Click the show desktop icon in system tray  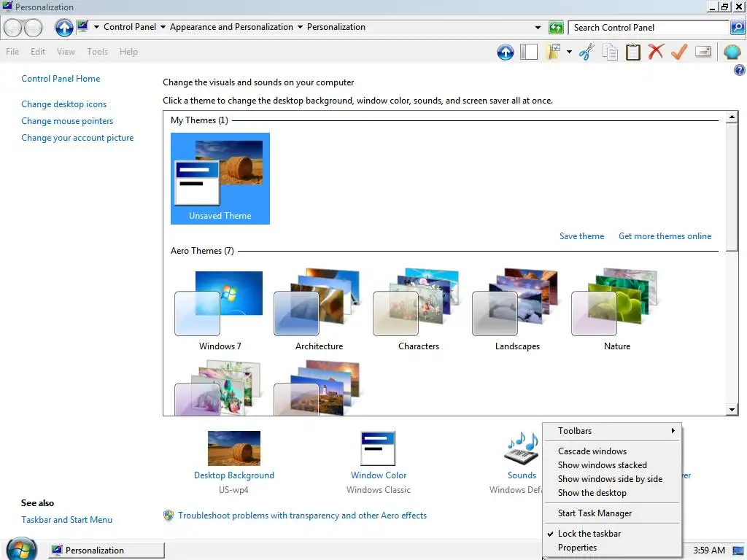tap(738, 551)
